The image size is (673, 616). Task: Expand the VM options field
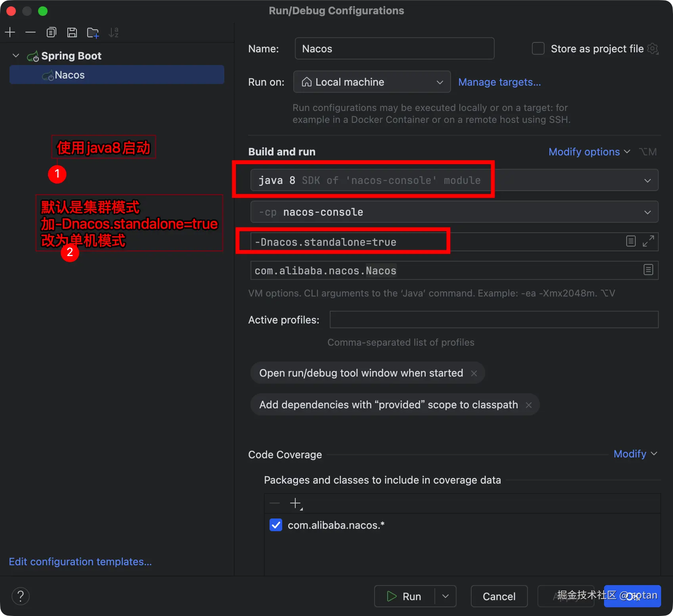[648, 241]
